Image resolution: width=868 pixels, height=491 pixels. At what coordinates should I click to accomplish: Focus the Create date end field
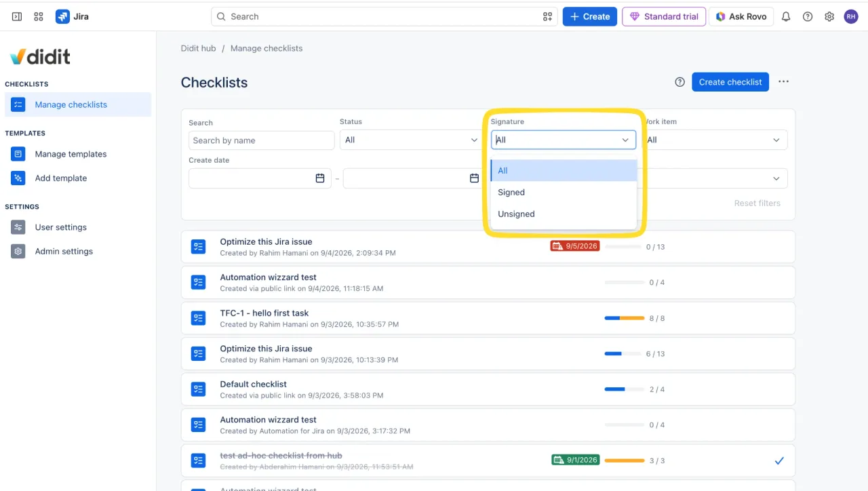click(414, 178)
